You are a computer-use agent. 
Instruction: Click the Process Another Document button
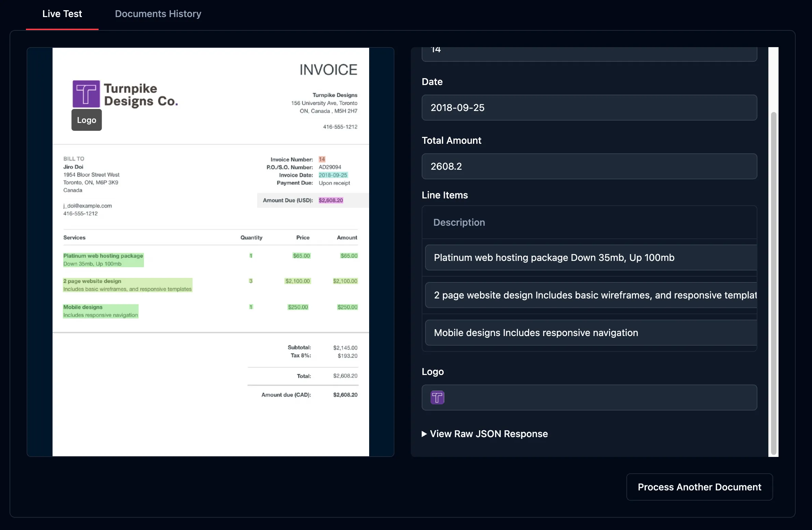click(x=699, y=487)
